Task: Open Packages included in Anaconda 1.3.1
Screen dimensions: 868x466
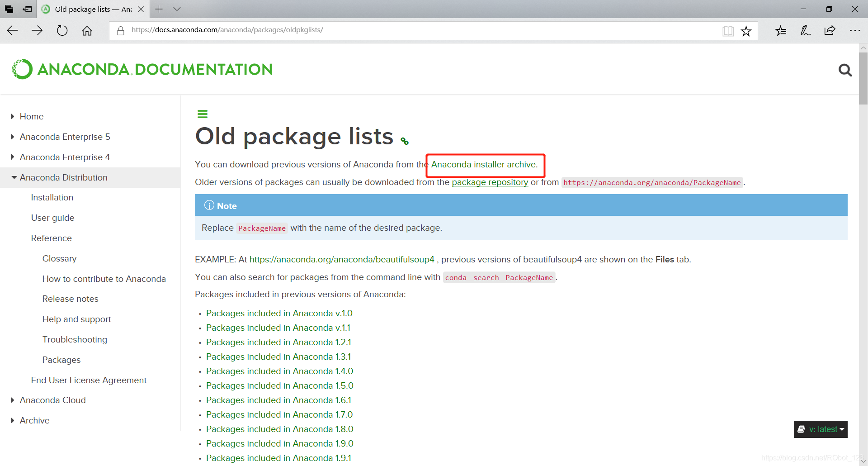Action: (278, 357)
